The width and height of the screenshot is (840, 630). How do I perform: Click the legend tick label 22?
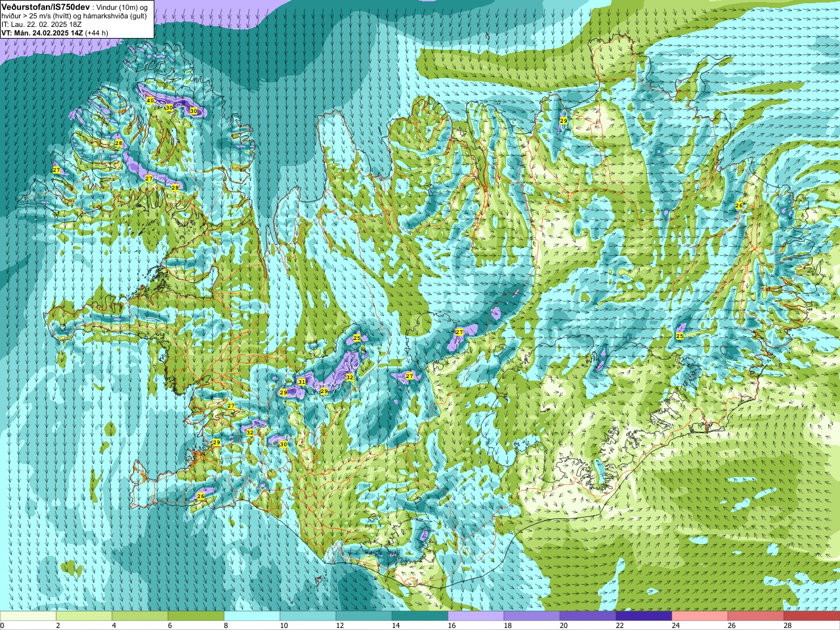619,625
